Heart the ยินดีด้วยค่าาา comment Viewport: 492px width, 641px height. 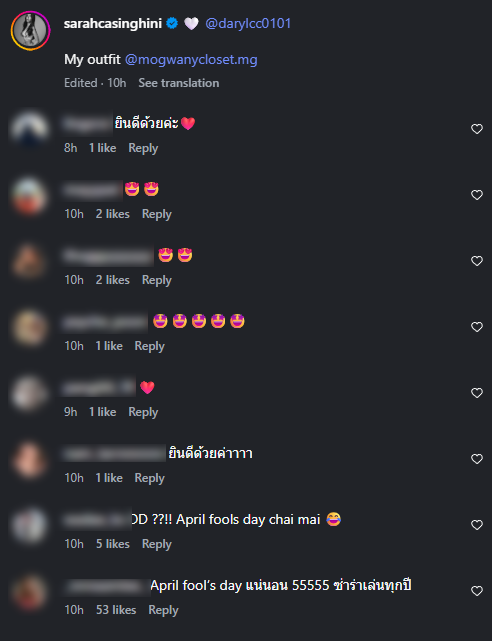pyautogui.click(x=477, y=459)
